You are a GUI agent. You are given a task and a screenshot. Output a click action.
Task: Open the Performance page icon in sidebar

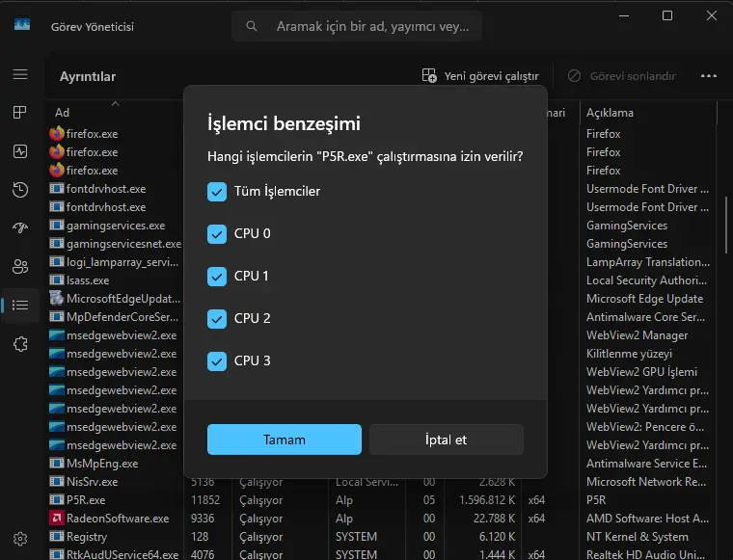tap(20, 151)
